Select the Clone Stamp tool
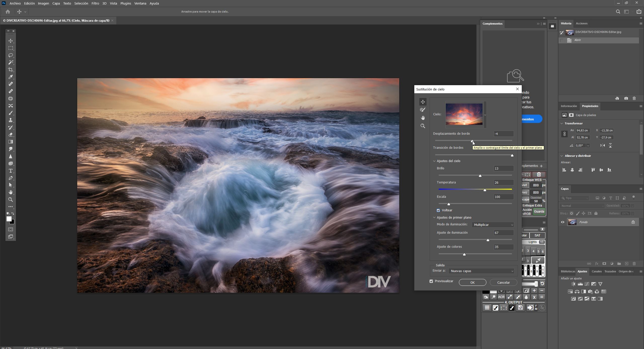The width and height of the screenshot is (644, 349). tap(11, 120)
